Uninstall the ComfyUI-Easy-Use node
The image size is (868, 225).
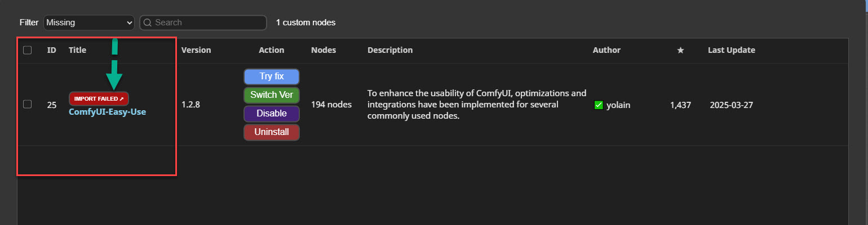(x=271, y=133)
